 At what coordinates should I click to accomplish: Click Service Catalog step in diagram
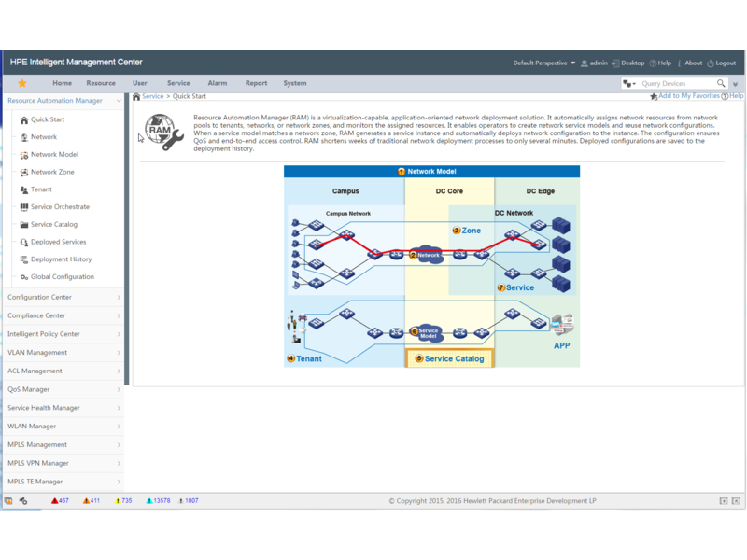click(449, 358)
